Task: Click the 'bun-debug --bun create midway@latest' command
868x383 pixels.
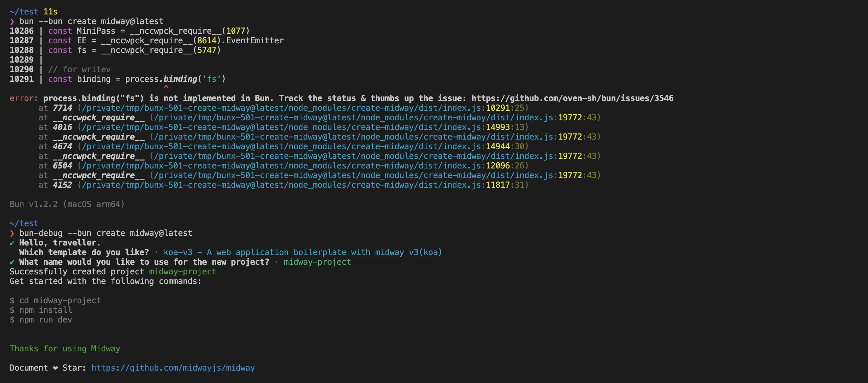Action: coord(106,233)
